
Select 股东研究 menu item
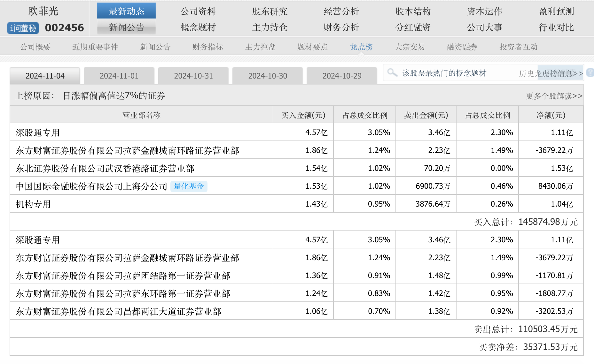[270, 11]
